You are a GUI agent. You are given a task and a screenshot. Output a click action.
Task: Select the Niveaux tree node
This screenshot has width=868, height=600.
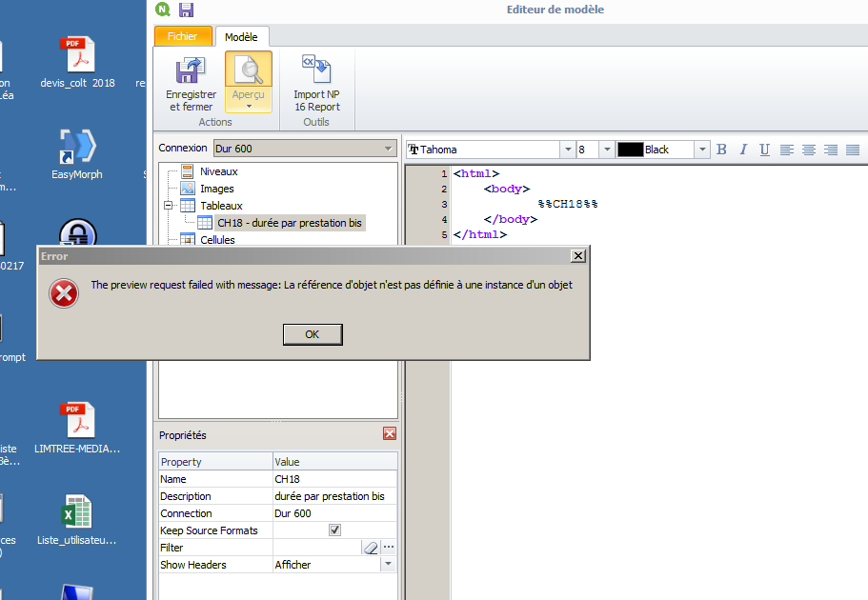click(x=218, y=171)
